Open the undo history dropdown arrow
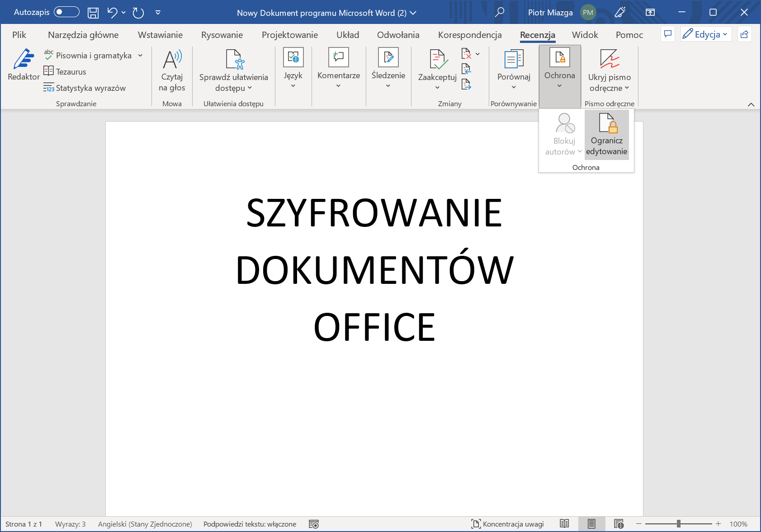The height and width of the screenshot is (532, 761). coord(123,13)
